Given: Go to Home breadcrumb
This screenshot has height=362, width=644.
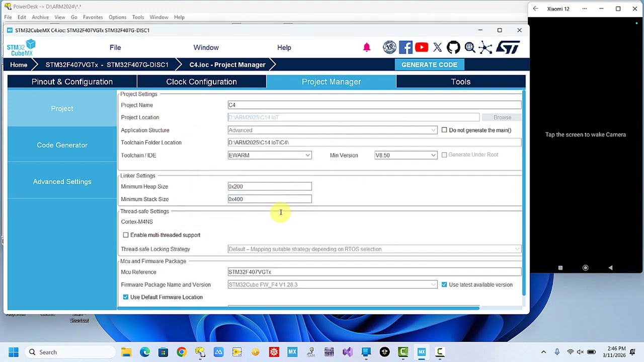Looking at the screenshot, I should coord(19,65).
